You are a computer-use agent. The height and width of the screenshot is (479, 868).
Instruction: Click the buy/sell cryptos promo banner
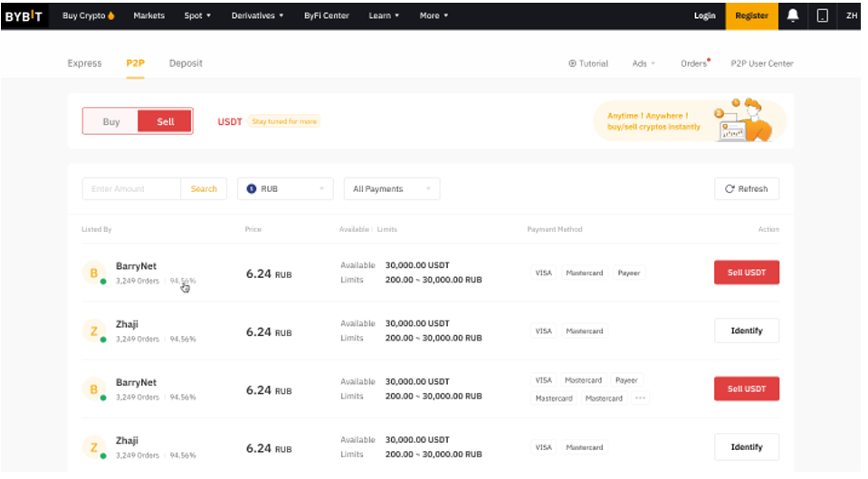(690, 120)
